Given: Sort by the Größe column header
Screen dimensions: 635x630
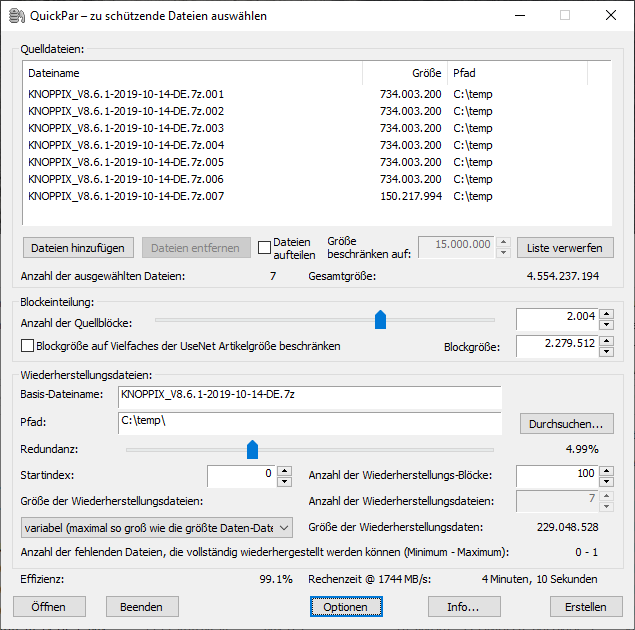Looking at the screenshot, I should point(405,73).
